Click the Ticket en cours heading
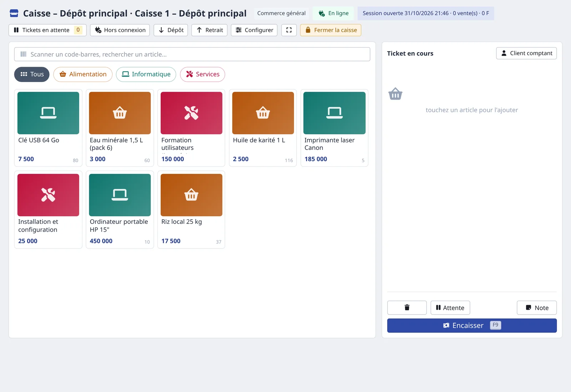 tap(410, 54)
